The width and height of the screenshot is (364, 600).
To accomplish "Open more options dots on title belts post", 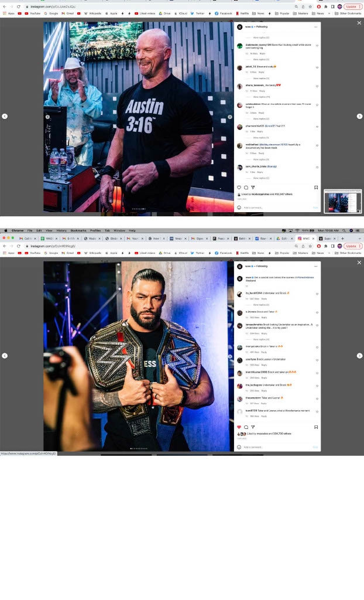I will 315,267.
